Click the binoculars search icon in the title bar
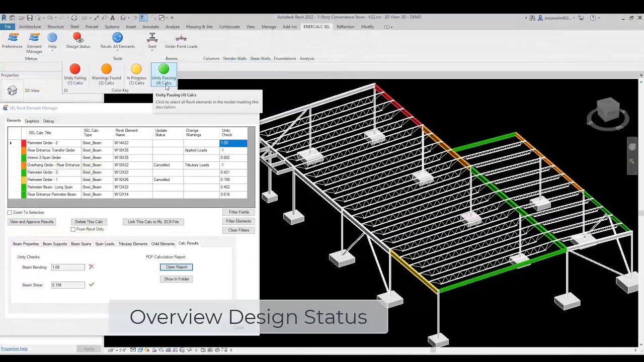Image resolution: width=644 pixels, height=362 pixels. (532, 18)
